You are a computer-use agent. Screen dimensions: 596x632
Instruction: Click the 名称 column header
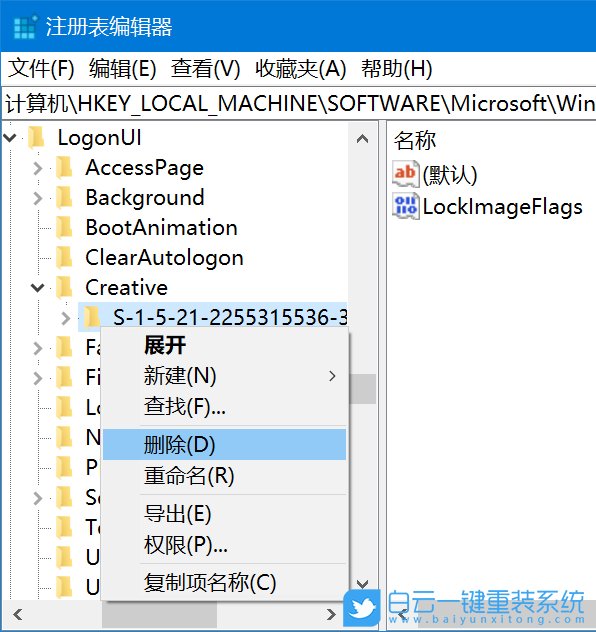[x=415, y=140]
